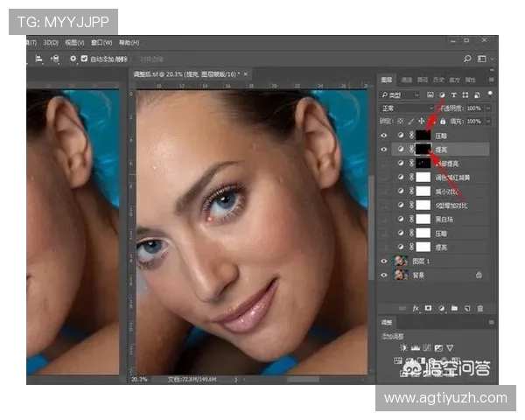Switch to the 历史 panel tab

point(437,80)
